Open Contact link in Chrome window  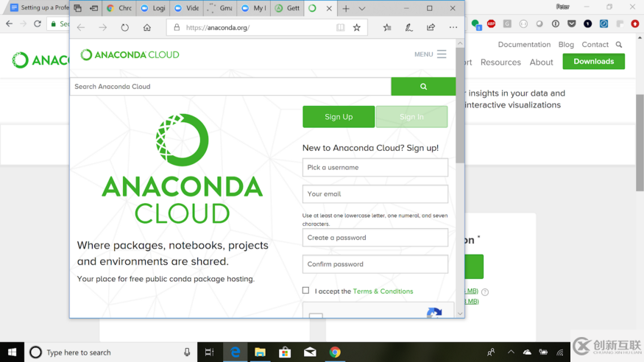(595, 44)
